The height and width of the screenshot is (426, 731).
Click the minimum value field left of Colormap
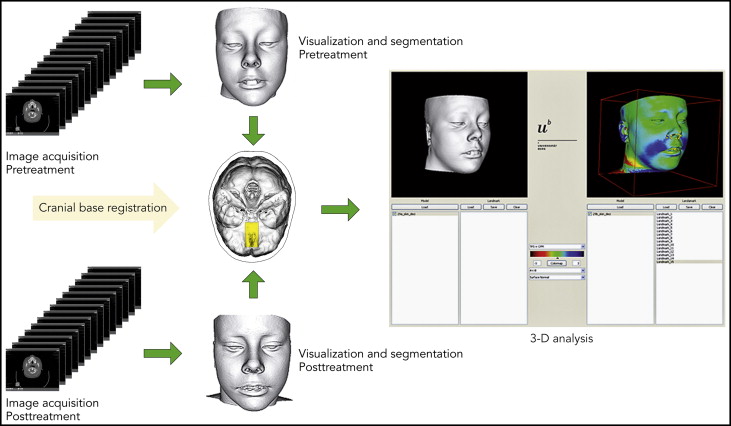(535, 263)
